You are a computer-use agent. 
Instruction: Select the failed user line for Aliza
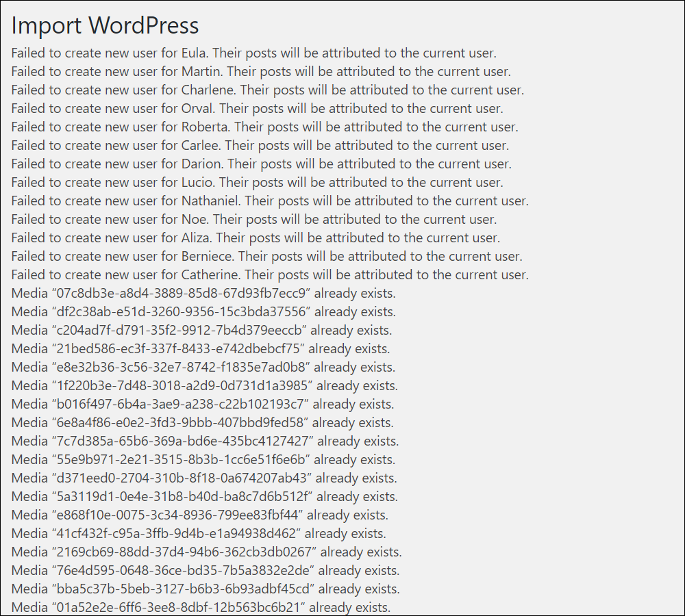click(x=256, y=238)
